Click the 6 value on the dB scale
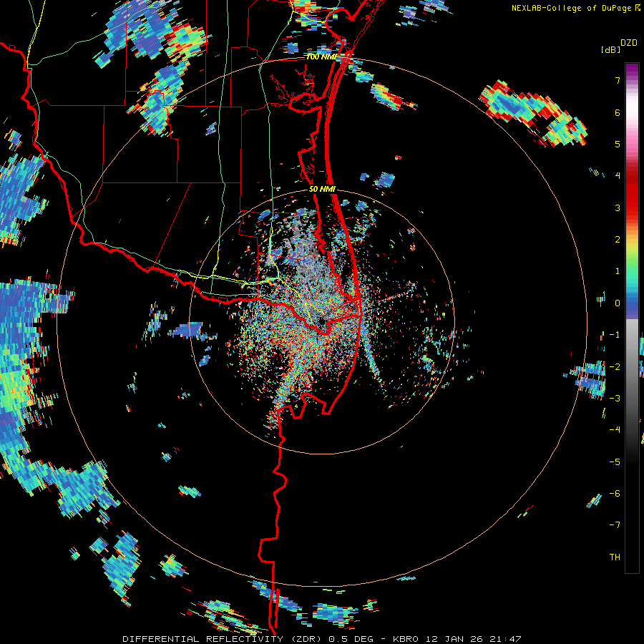 click(618, 112)
